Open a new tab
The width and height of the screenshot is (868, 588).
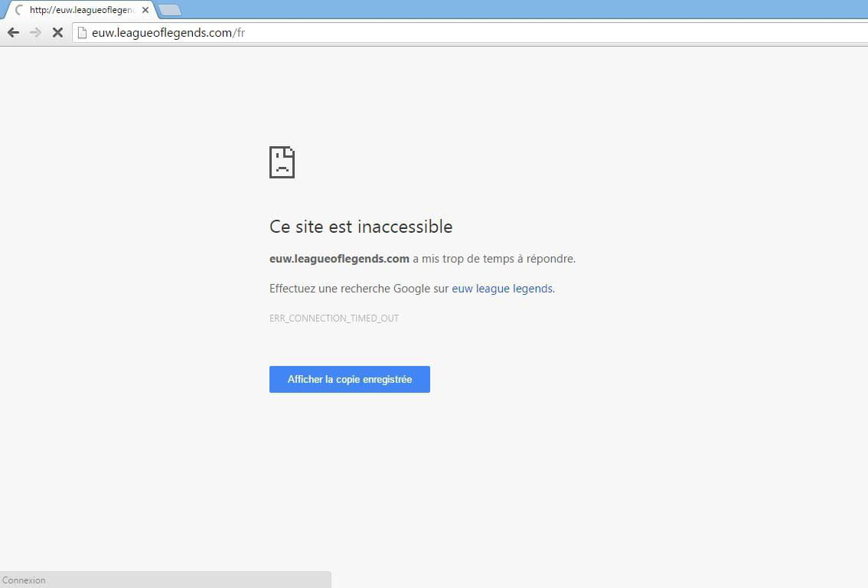169,10
